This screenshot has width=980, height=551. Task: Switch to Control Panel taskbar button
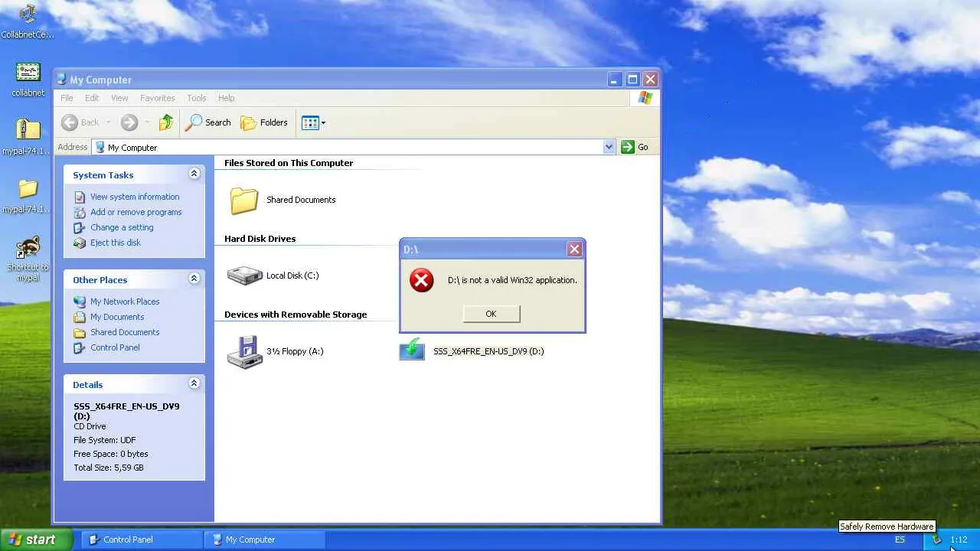pos(142,540)
